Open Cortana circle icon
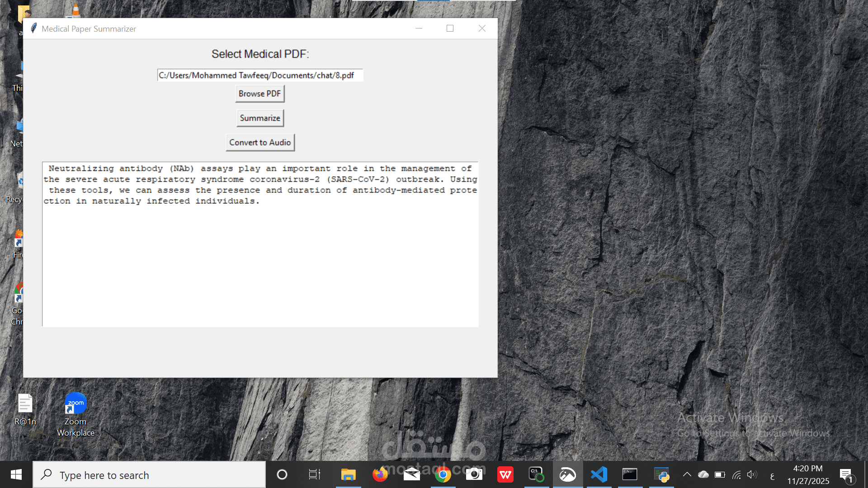The width and height of the screenshot is (868, 488). tap(282, 474)
